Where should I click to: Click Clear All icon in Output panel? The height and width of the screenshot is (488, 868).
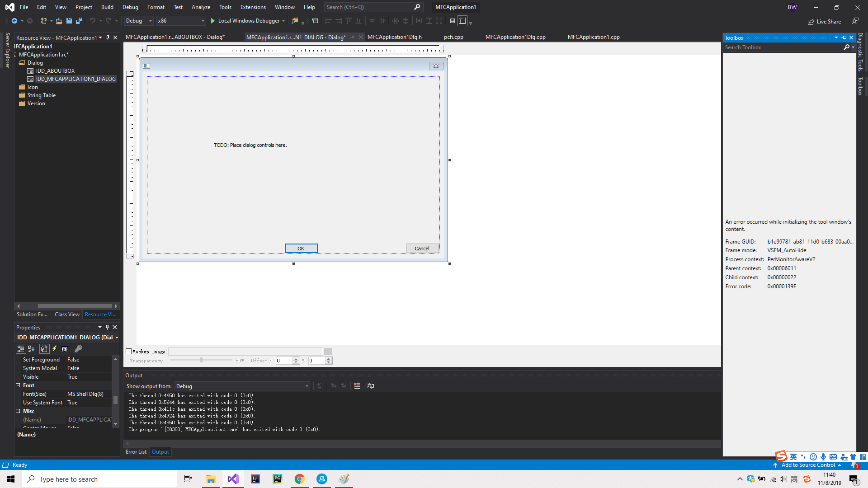pos(357,386)
